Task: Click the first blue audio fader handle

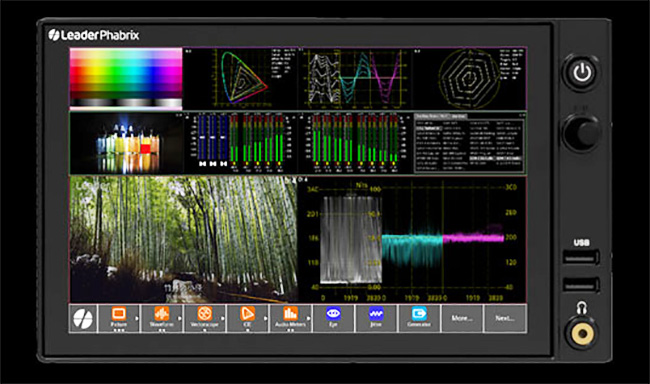Action: point(202,137)
